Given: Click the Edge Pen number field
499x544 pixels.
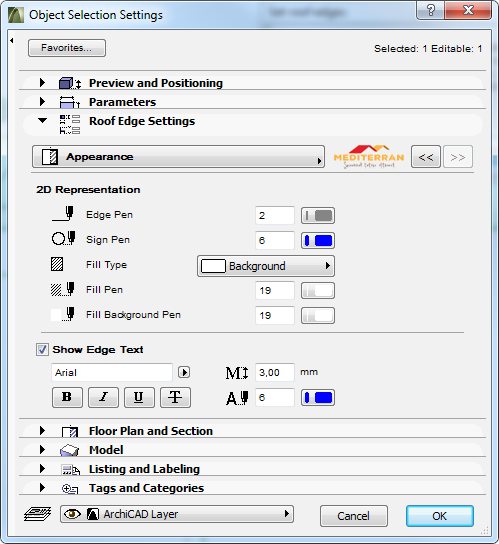Looking at the screenshot, I should click(275, 215).
